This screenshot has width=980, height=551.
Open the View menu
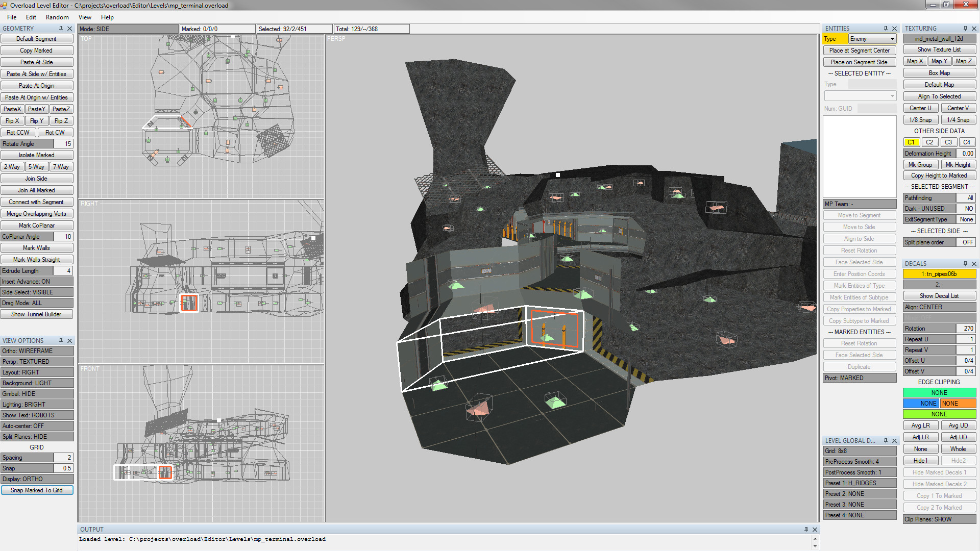(x=85, y=17)
